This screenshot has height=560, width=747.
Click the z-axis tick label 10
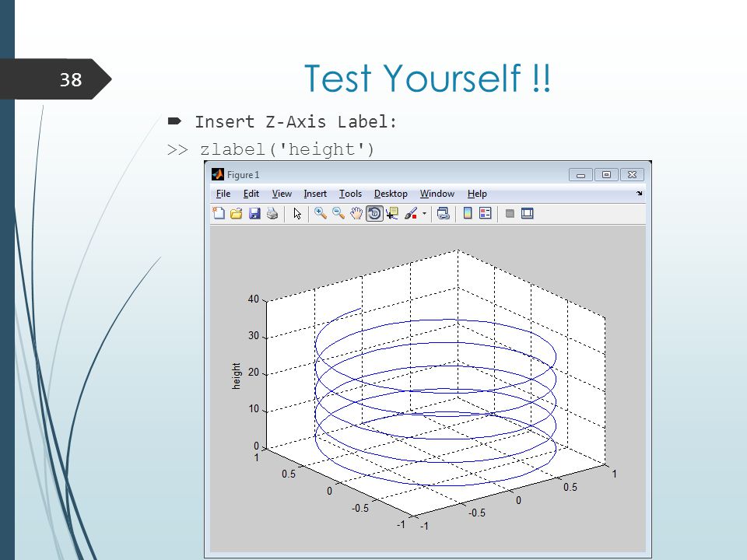[x=254, y=409]
